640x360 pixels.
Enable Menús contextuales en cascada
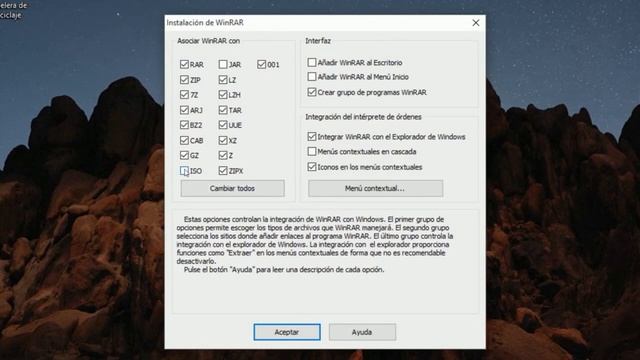point(312,151)
